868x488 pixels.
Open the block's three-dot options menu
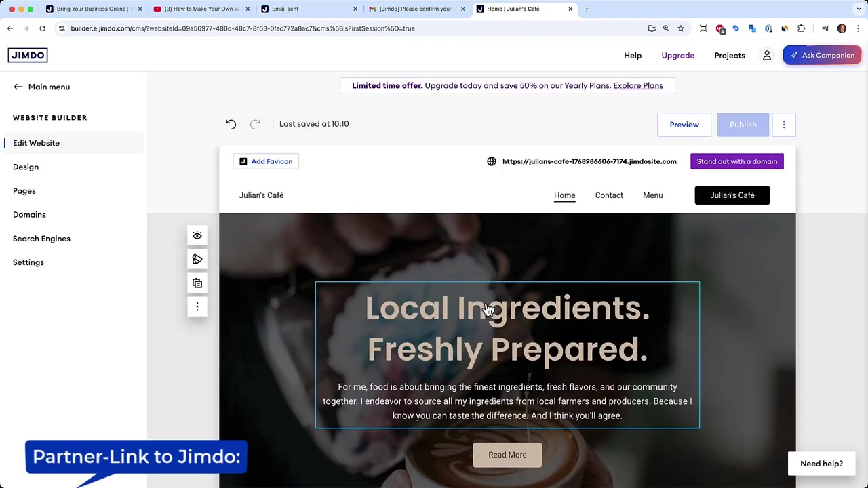[197, 307]
